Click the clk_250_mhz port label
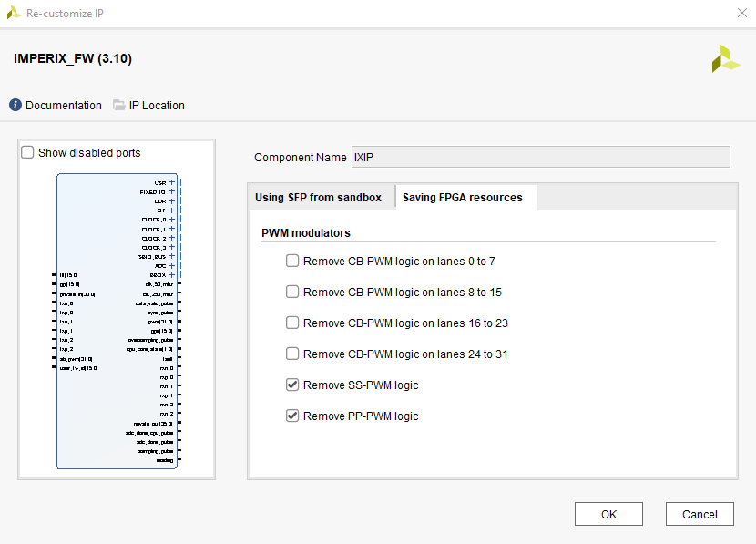The height and width of the screenshot is (544, 756). coord(158,293)
